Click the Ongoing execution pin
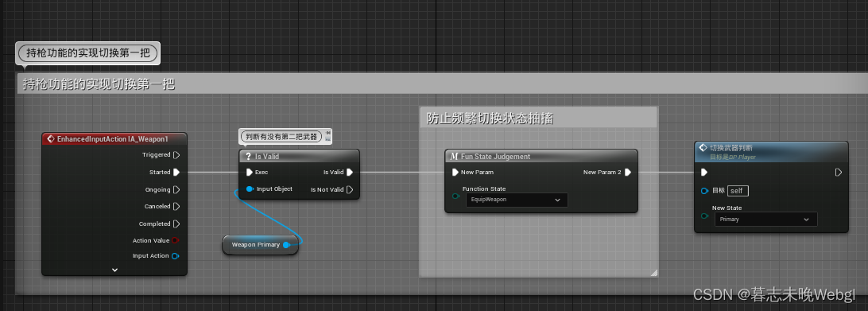The width and height of the screenshot is (868, 311). [176, 189]
